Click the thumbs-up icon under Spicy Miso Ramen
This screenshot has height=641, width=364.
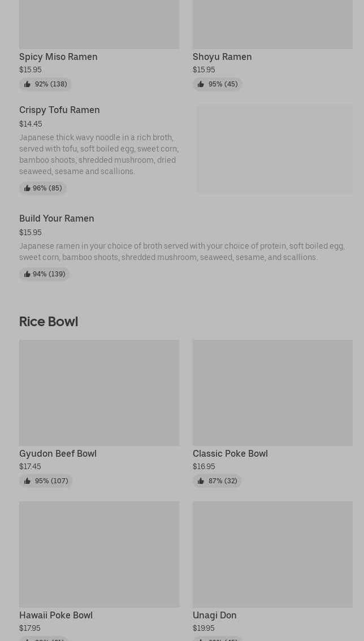point(27,84)
